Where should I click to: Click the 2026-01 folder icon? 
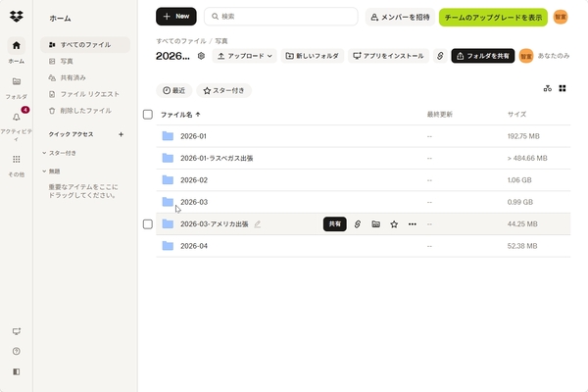click(x=168, y=136)
